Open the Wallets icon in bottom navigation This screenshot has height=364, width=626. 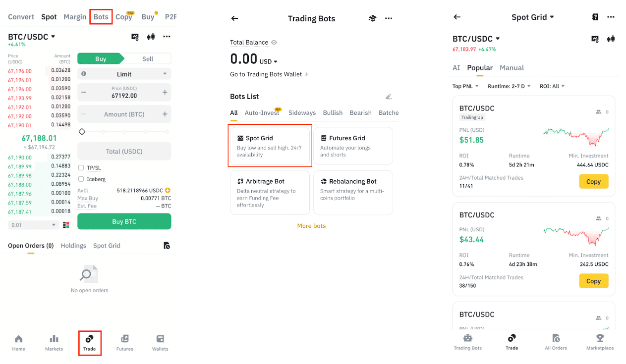[160, 342]
